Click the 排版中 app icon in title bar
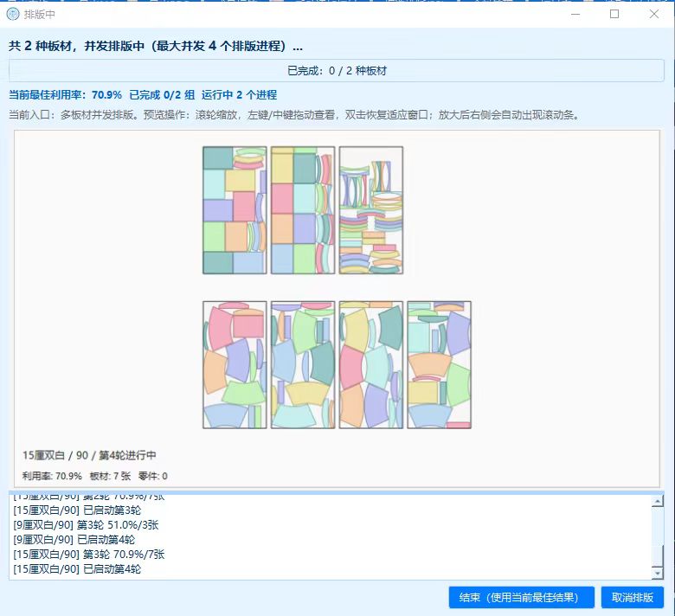675x616 pixels. tap(13, 14)
